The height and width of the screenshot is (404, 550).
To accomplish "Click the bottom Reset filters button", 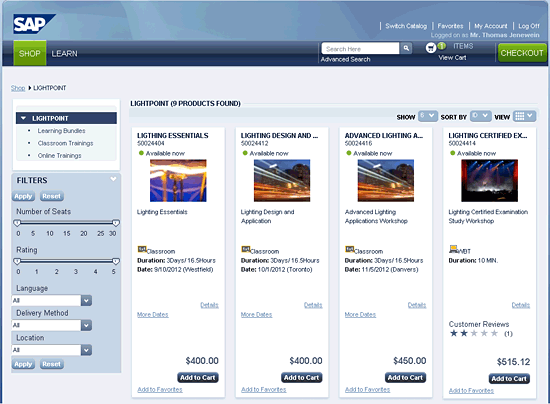I will 52,364.
